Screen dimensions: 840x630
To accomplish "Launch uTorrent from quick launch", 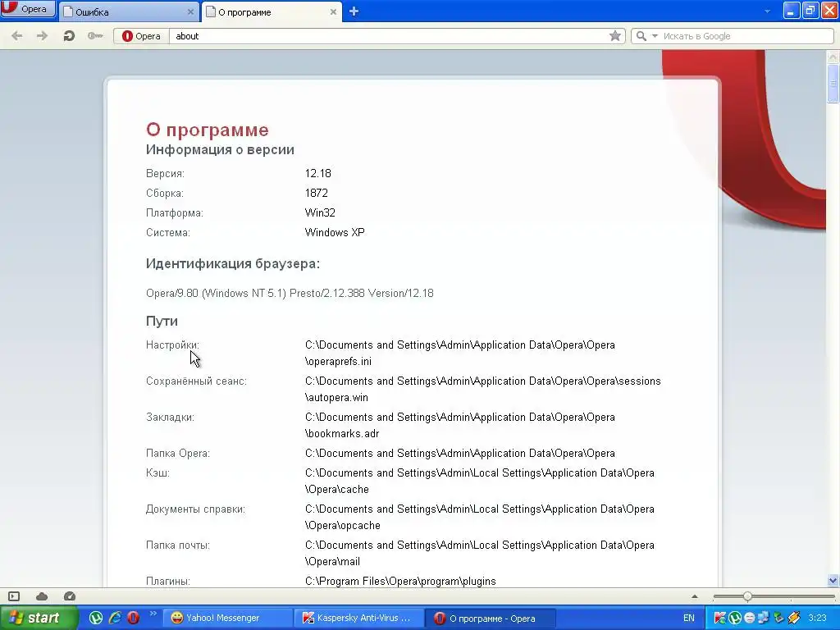I will click(x=96, y=618).
